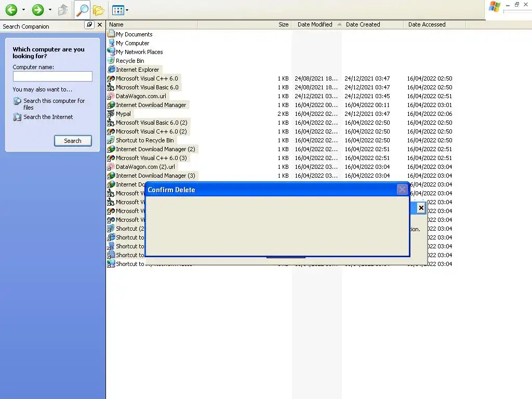Click Date Accessed '16/04/2022 03:01' cell
The width and height of the screenshot is (532, 399).
430,105
